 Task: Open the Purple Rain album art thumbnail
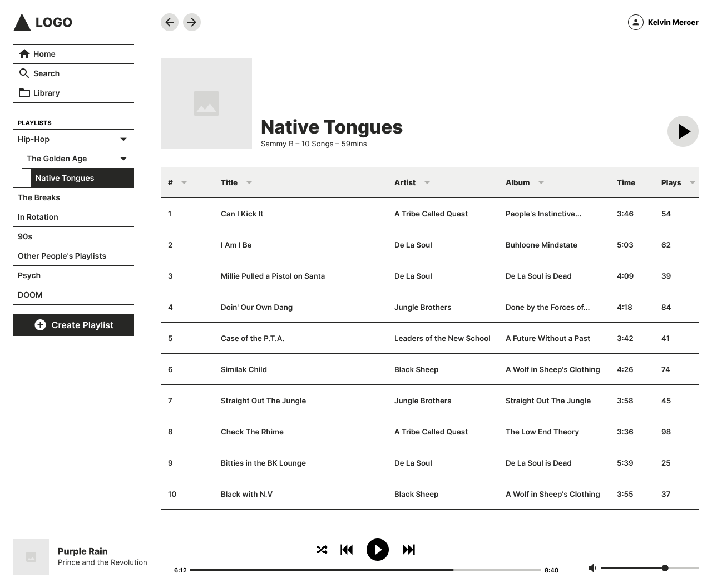[31, 557]
